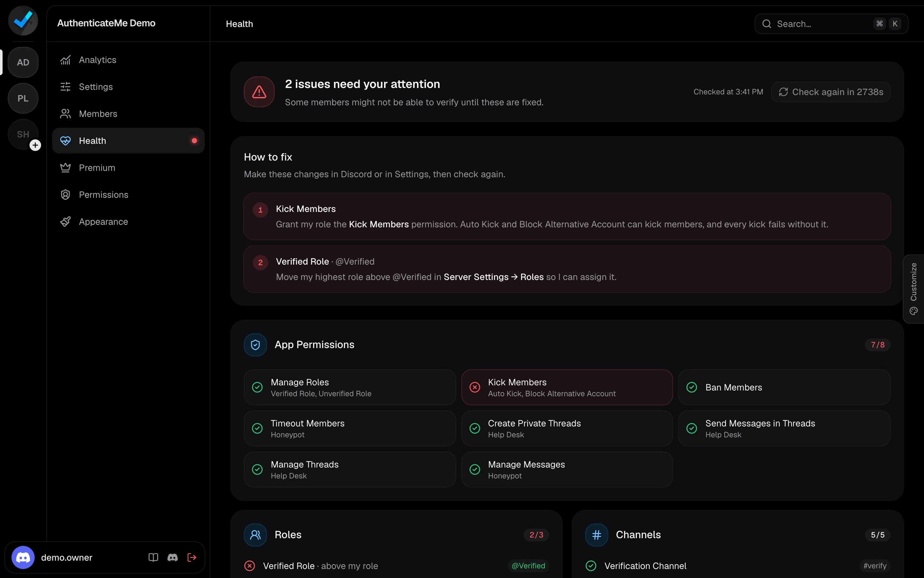
Task: Select the PL server avatar
Action: point(23,98)
